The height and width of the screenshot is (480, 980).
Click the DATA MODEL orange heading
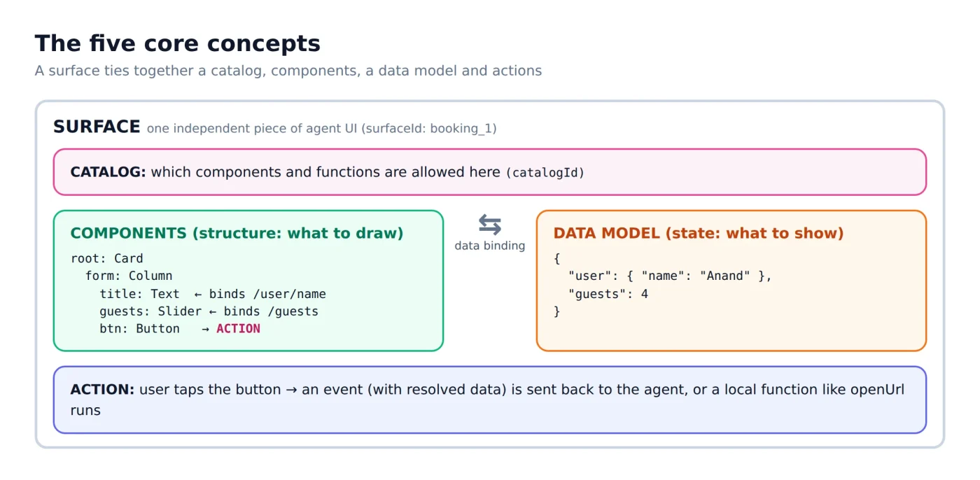point(699,233)
